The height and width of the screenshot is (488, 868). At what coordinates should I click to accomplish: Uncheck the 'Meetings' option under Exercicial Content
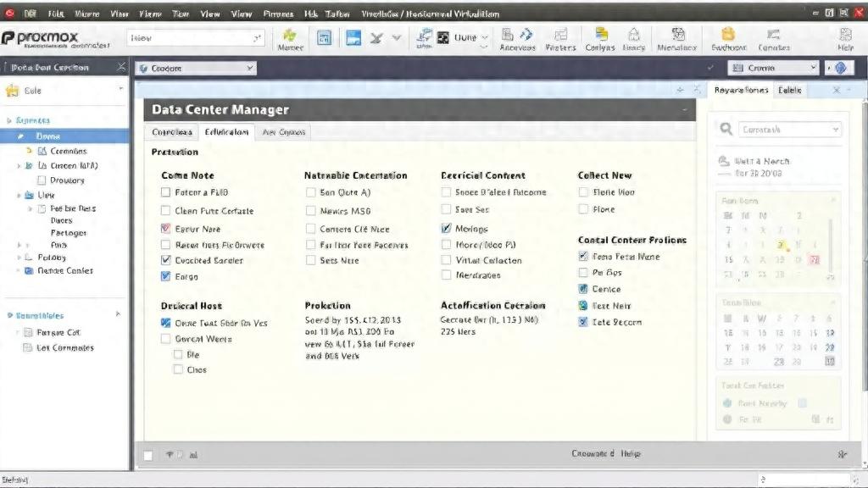pyautogui.click(x=447, y=228)
